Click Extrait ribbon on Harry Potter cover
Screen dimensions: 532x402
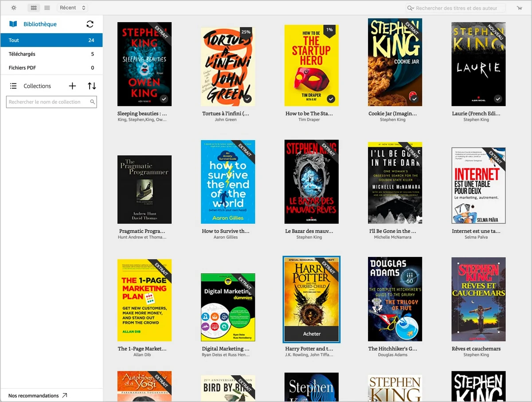click(327, 269)
